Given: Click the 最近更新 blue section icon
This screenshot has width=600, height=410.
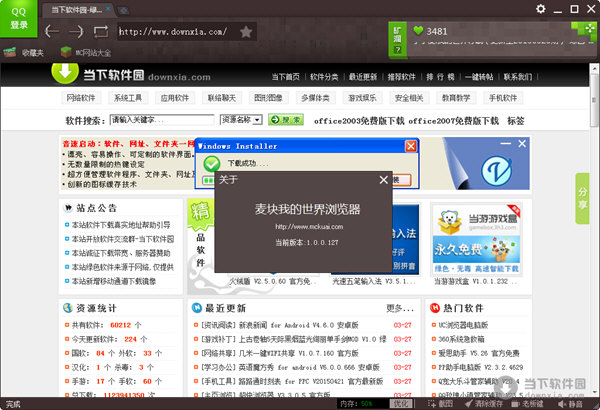Looking at the screenshot, I should pos(197,308).
